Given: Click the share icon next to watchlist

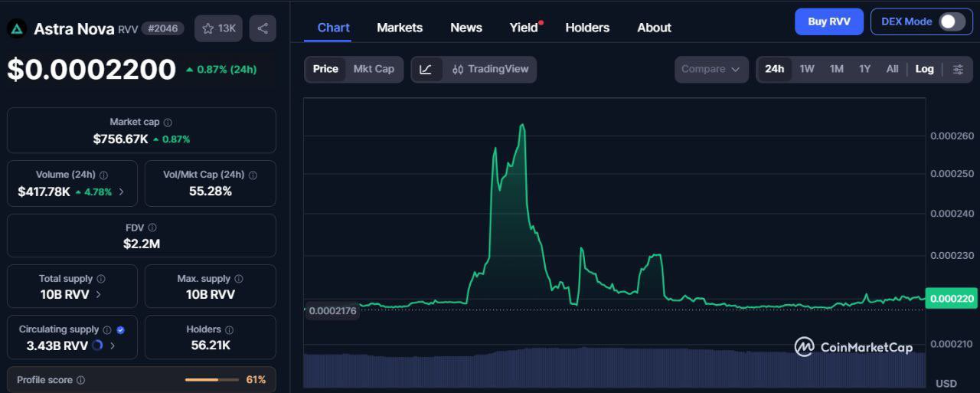Looking at the screenshot, I should point(263,28).
